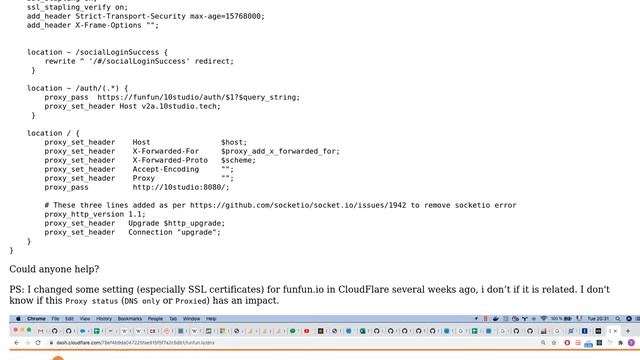Open the Help menu

(x=211, y=319)
